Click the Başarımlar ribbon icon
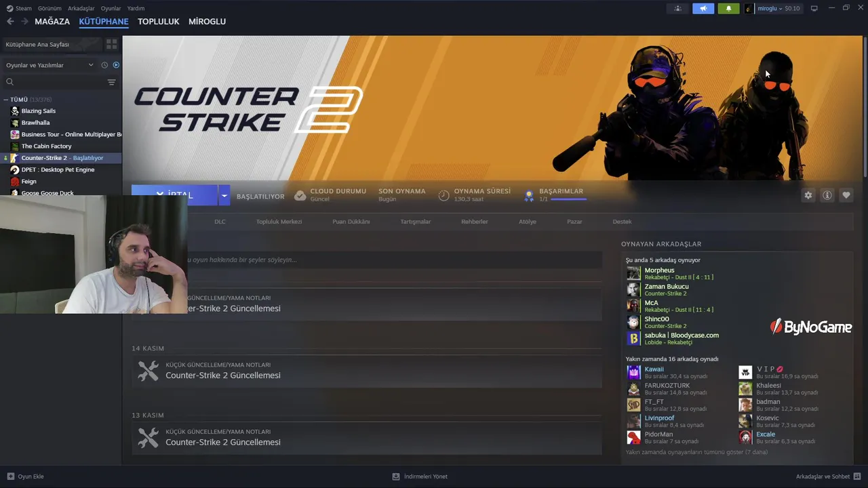The image size is (868, 488). (x=529, y=196)
